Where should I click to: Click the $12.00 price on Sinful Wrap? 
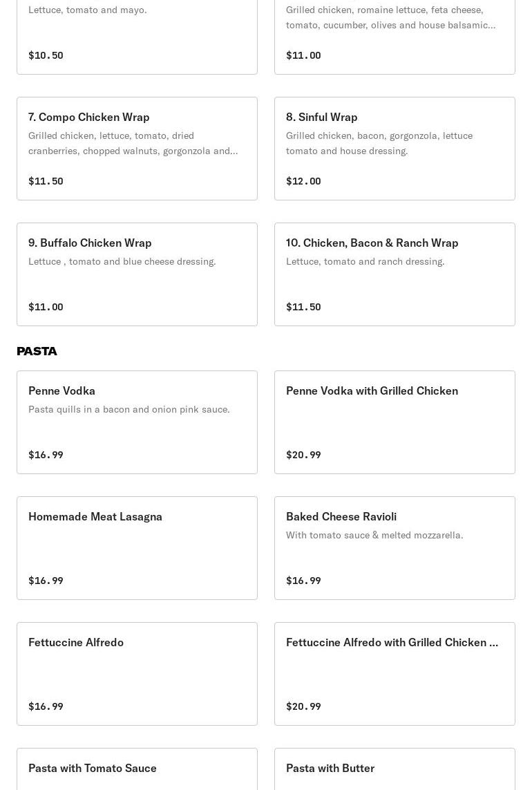tap(303, 181)
